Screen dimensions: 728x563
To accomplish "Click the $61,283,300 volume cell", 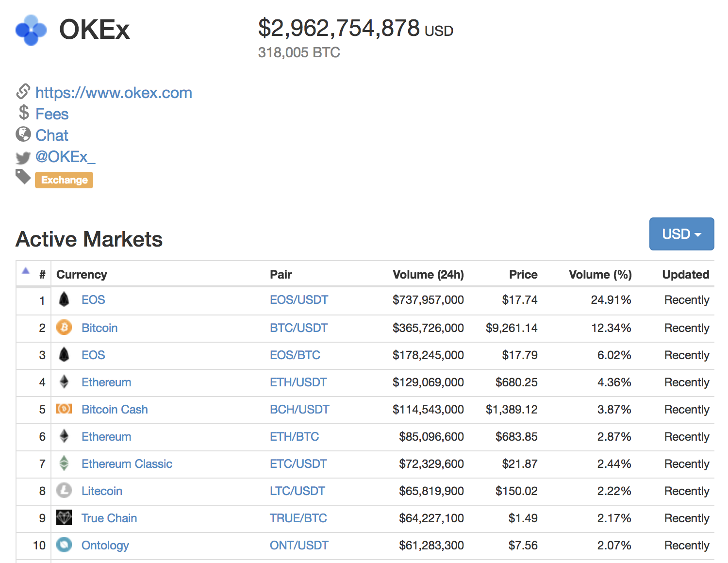I will pyautogui.click(x=431, y=546).
